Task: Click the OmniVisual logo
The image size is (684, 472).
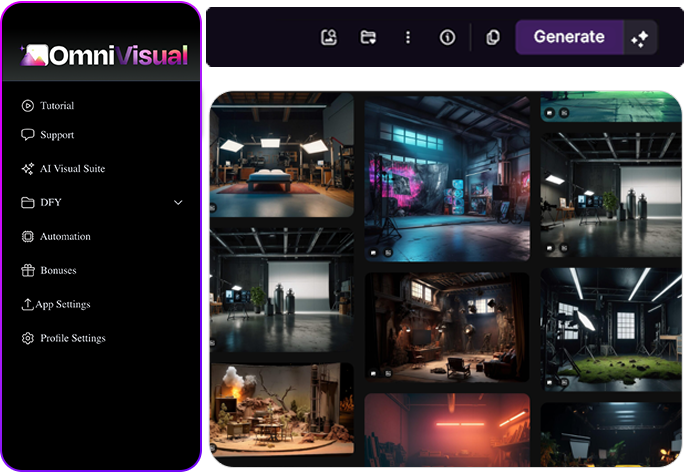Action: point(105,56)
